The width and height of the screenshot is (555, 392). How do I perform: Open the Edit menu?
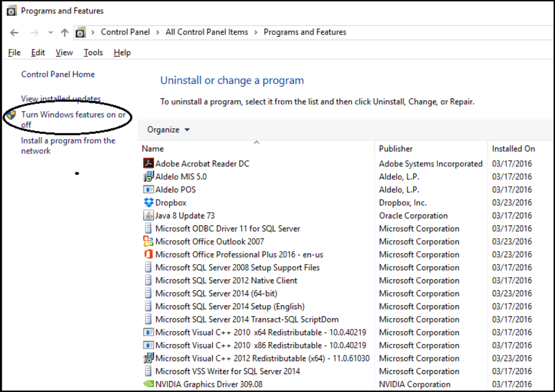pyautogui.click(x=38, y=52)
